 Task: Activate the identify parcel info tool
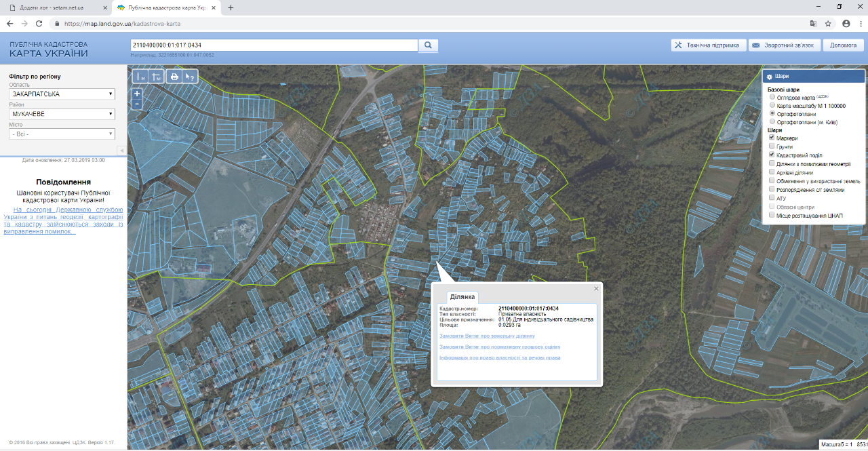(x=191, y=77)
